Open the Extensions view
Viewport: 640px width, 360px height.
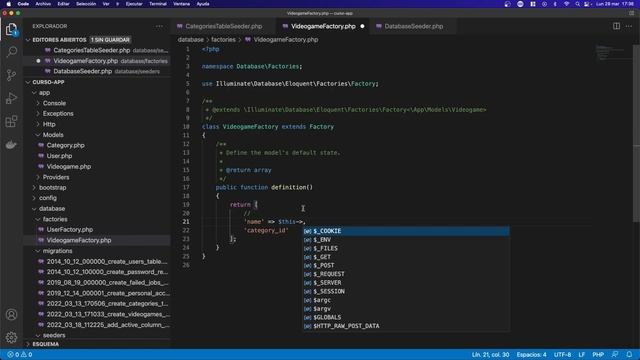click(x=11, y=122)
